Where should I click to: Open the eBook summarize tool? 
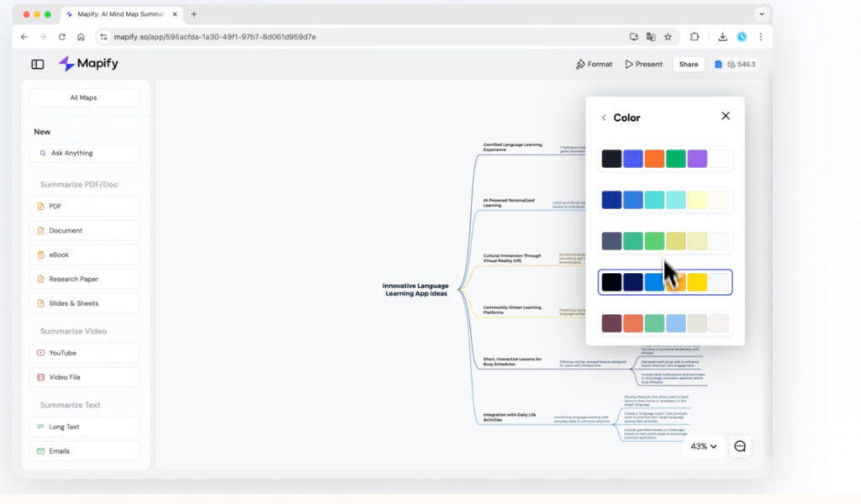pyautogui.click(x=84, y=255)
